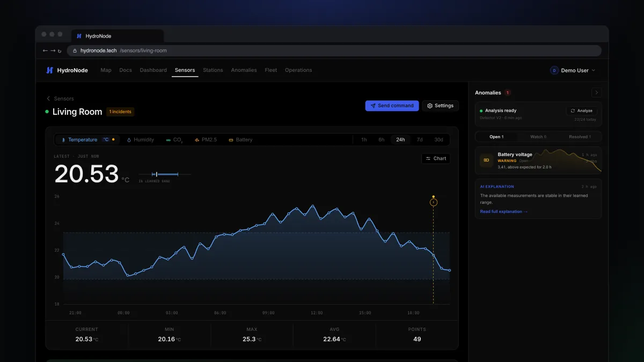Open the Demo User dropdown chevron

pos(593,70)
